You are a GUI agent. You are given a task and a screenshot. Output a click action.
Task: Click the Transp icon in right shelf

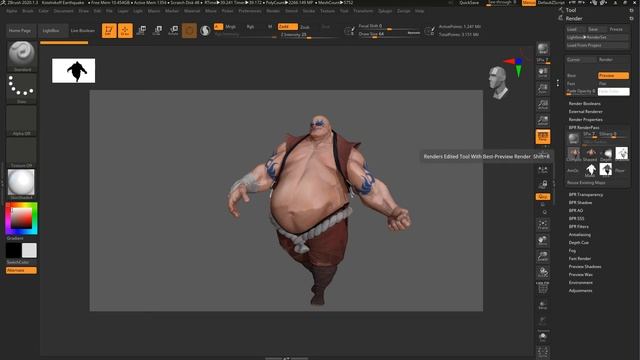(543, 305)
